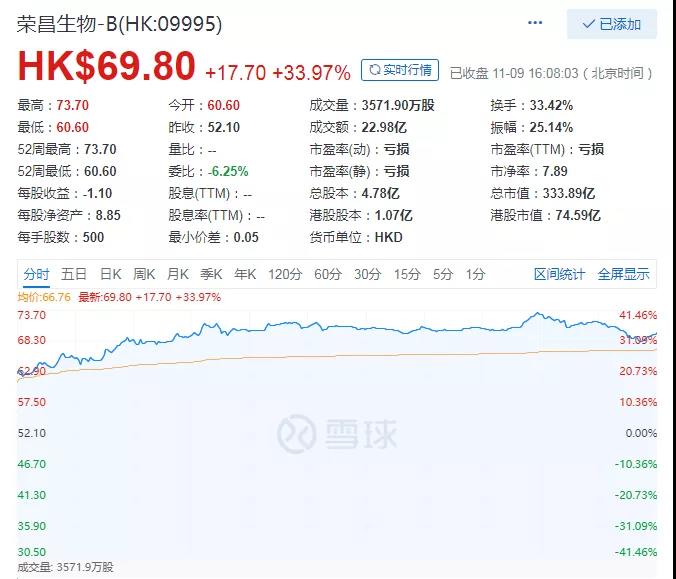Switch chart to 五日 view
This screenshot has height=579, width=676.
click(x=73, y=274)
